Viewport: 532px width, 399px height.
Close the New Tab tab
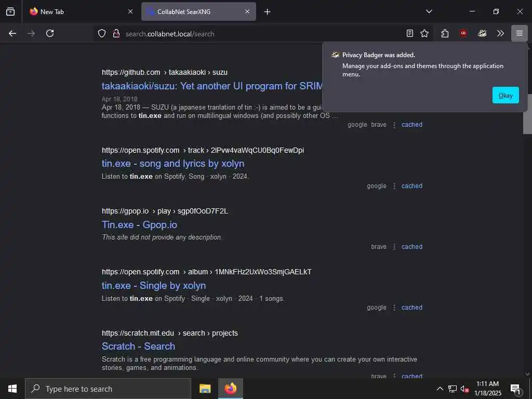[x=130, y=11]
